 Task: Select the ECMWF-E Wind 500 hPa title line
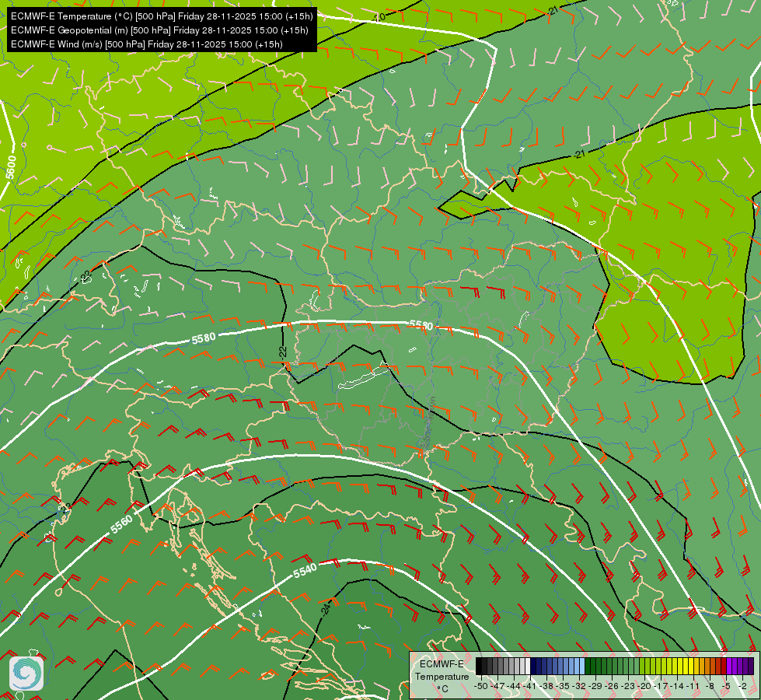click(147, 44)
